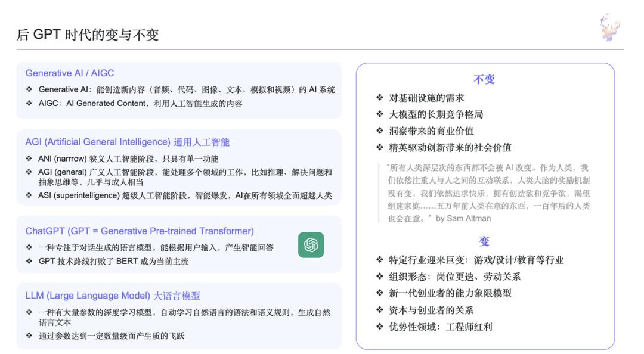
Task: Click the line AIGC：AI Generated Content
Action: [141, 104]
